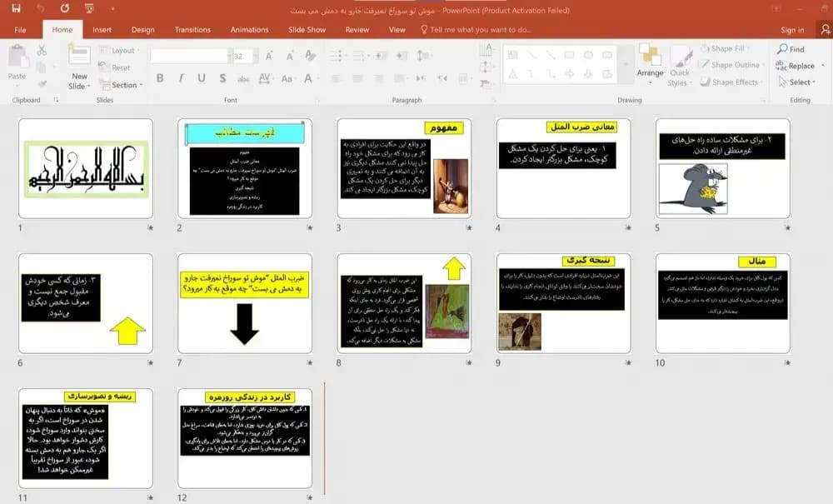Clear all text formatting
The width and height of the screenshot is (833, 504).
310,55
